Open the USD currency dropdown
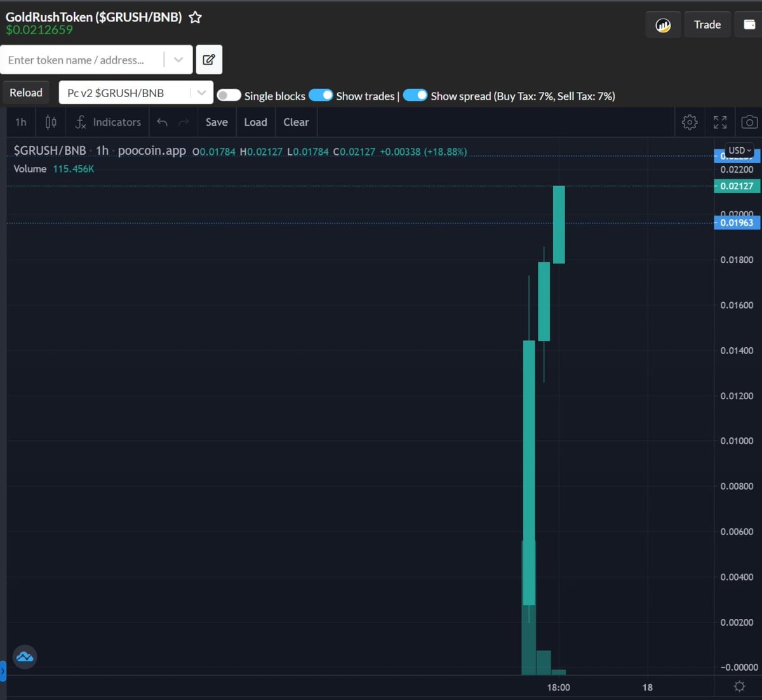This screenshot has height=700, width=762. pos(740,150)
